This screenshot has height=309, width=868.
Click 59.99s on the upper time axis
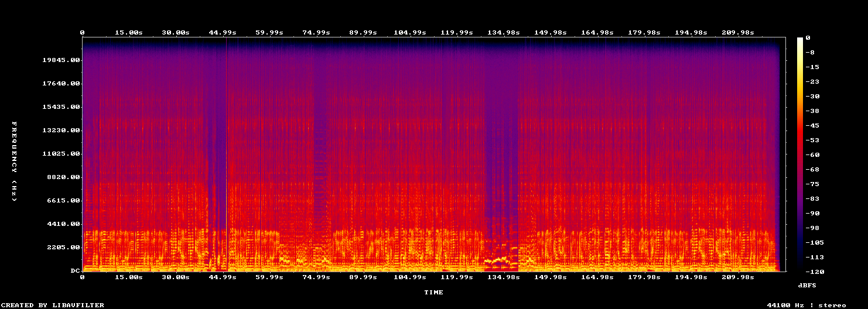[x=269, y=33]
